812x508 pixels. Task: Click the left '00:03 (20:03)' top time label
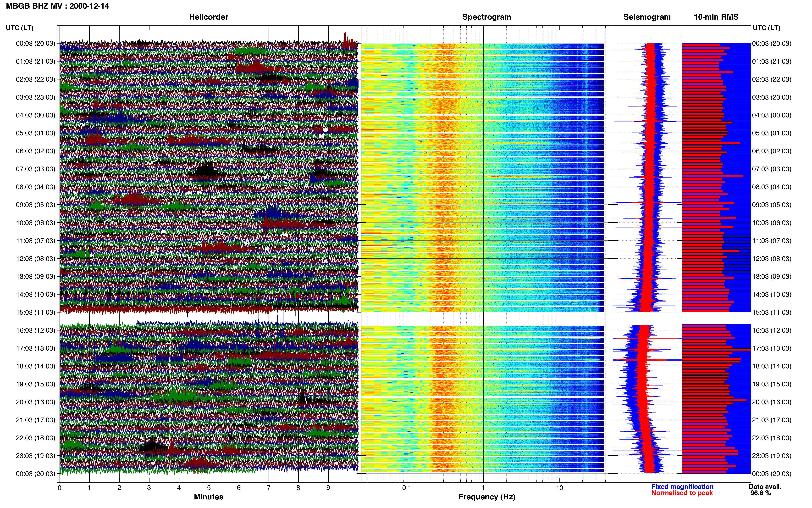35,43
